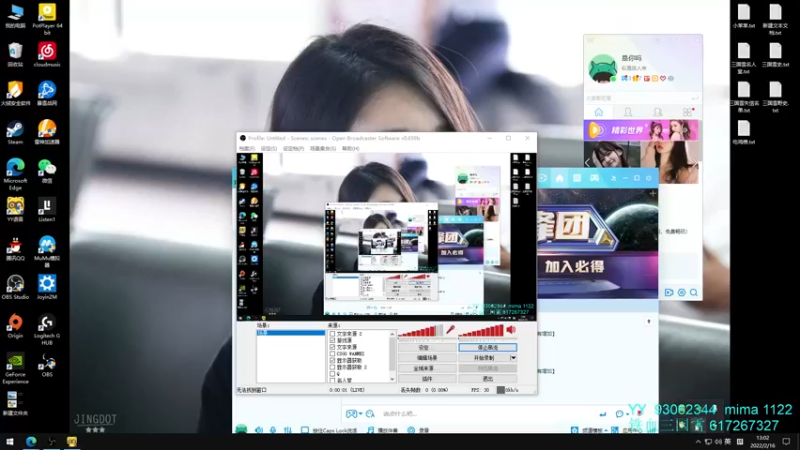Click the YY chat message input field
The width and height of the screenshot is (800, 450).
coord(487,414)
